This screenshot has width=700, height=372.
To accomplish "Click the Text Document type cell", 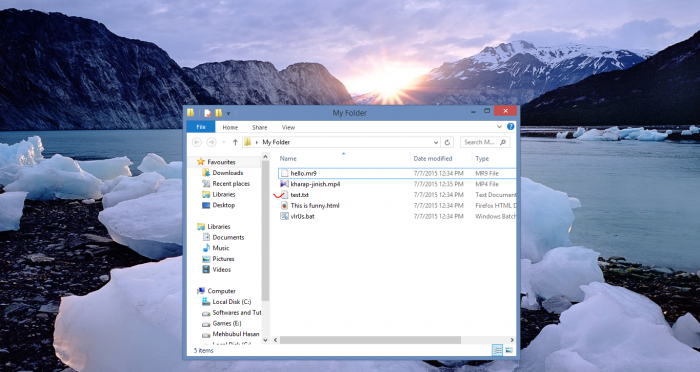I will [495, 195].
